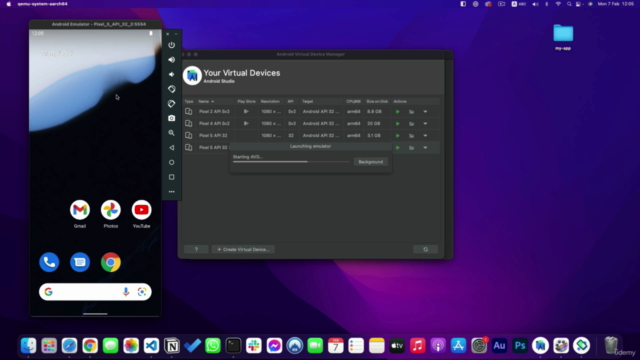The width and height of the screenshot is (640, 360).
Task: Open emulator extended controls three-dots menu
Action: pos(171,191)
